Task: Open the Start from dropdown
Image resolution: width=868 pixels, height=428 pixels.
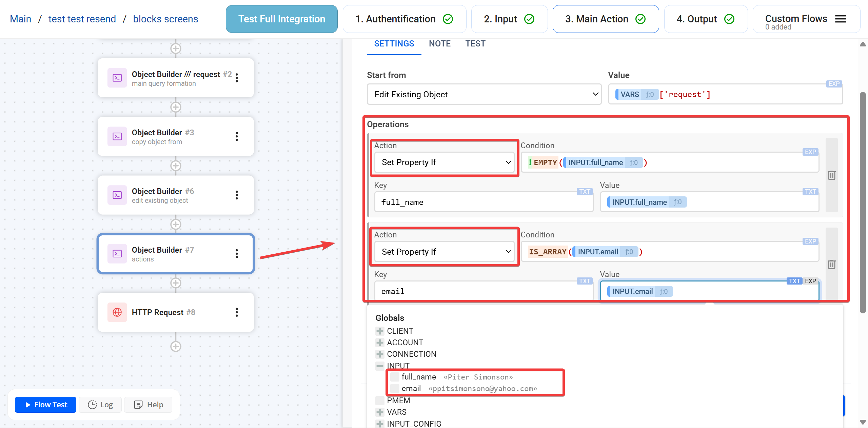Action: [x=484, y=94]
